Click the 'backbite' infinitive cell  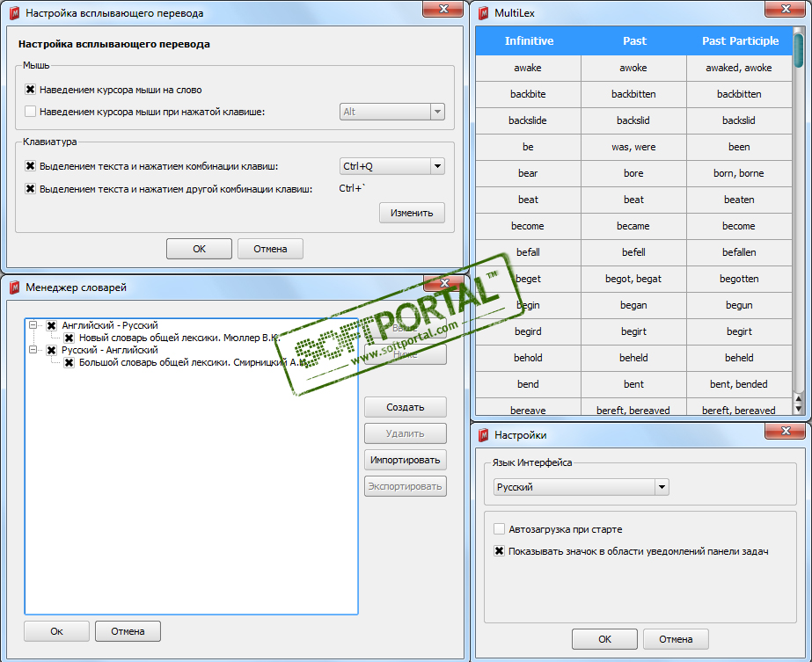(528, 94)
